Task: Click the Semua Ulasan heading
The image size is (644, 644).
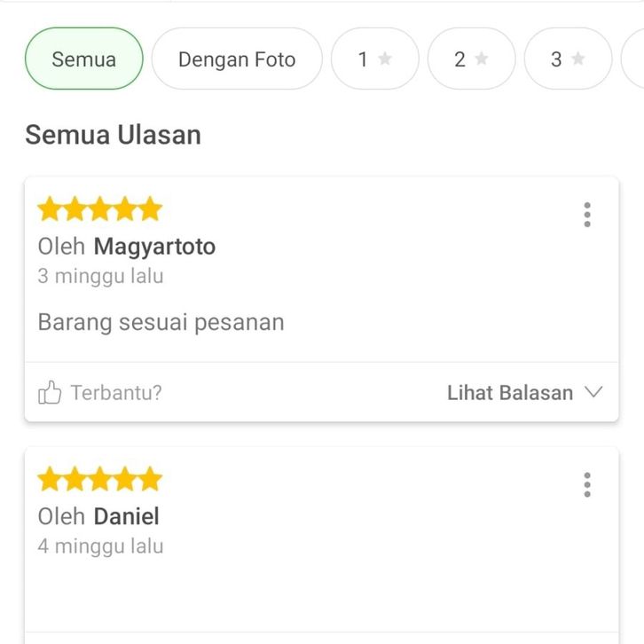Action: pos(113,135)
